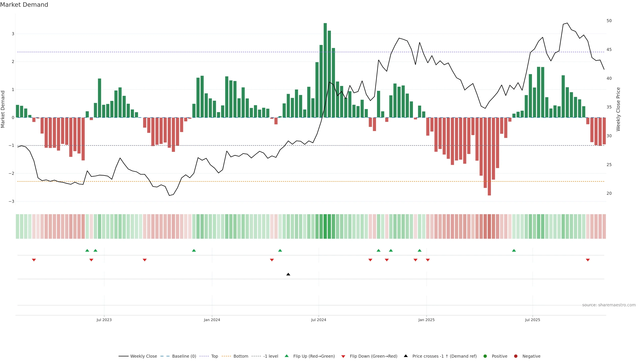Click the green Positive circle in legend
The width and height of the screenshot is (644, 362).
(485, 356)
